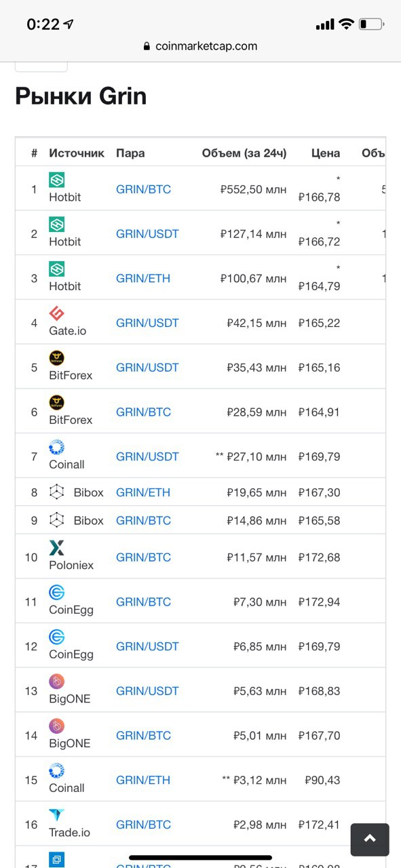Open GRIN/ETH pair on Coinall row 15
The width and height of the screenshot is (401, 868).
(143, 780)
